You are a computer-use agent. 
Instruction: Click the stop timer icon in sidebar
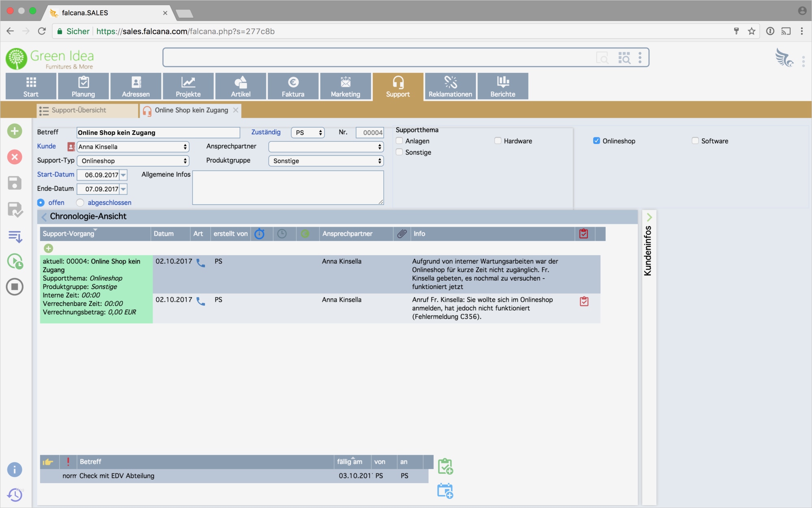coord(15,287)
